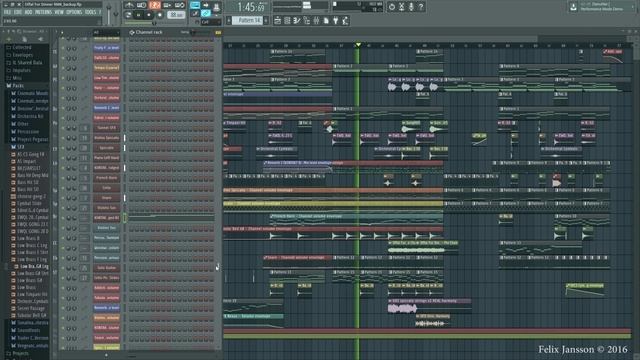640x360 pixels.
Task: Open the Playlist view icon
Action: tap(278, 20)
